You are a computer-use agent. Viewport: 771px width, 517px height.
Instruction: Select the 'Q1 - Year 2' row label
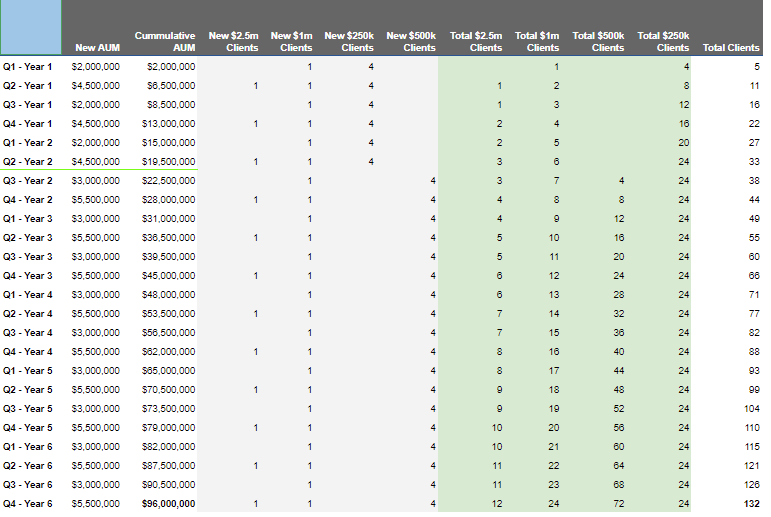coord(28,143)
